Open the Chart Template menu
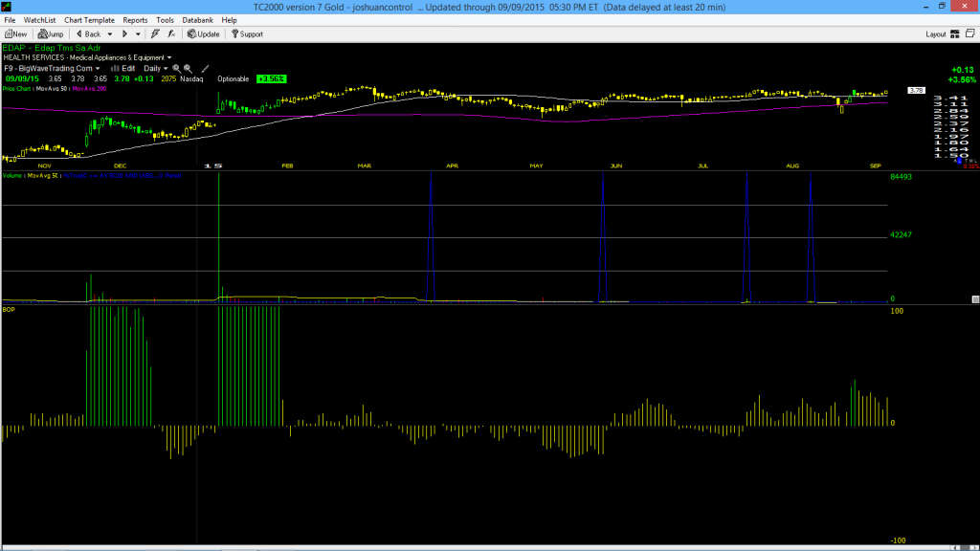Screen dimensions: 980x551 coord(89,20)
